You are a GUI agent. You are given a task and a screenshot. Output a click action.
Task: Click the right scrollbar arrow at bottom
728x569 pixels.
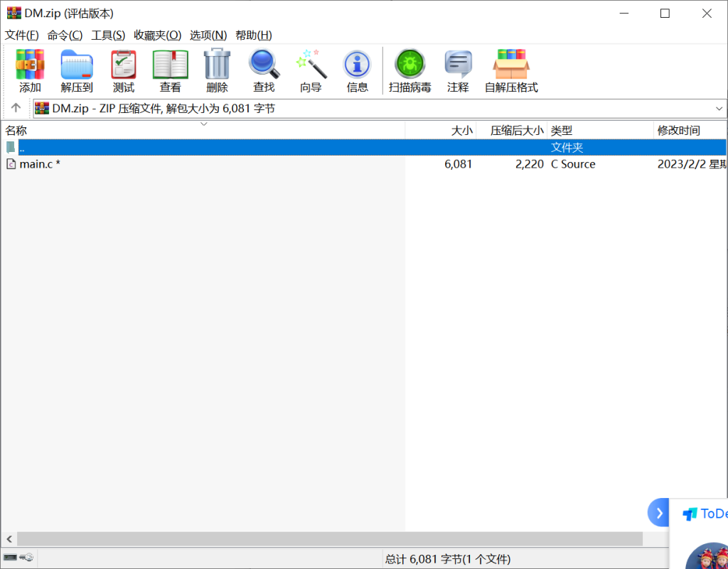coord(719,538)
